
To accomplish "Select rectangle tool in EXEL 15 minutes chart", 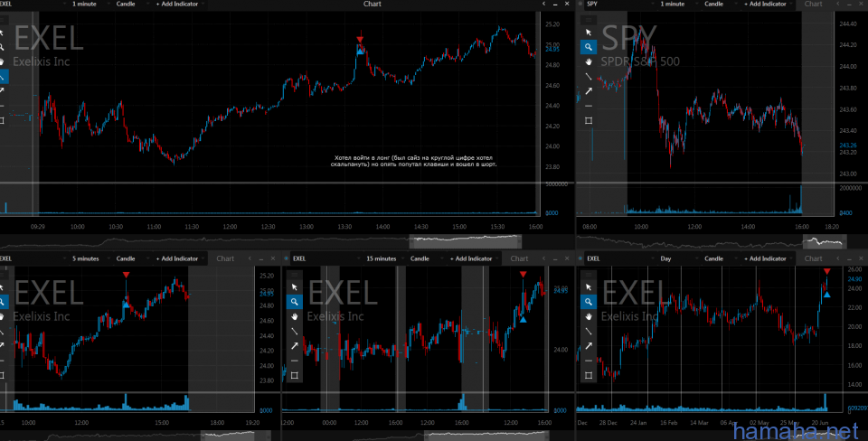I will (x=295, y=375).
